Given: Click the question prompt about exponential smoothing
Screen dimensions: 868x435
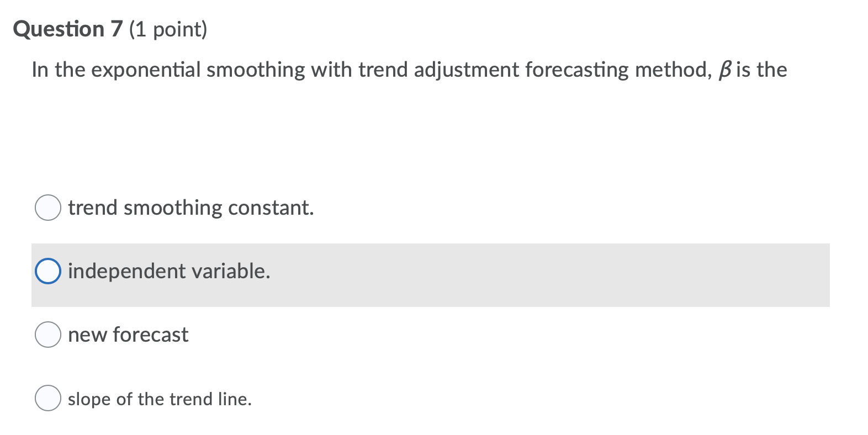Looking at the screenshot, I should pyautogui.click(x=409, y=70).
